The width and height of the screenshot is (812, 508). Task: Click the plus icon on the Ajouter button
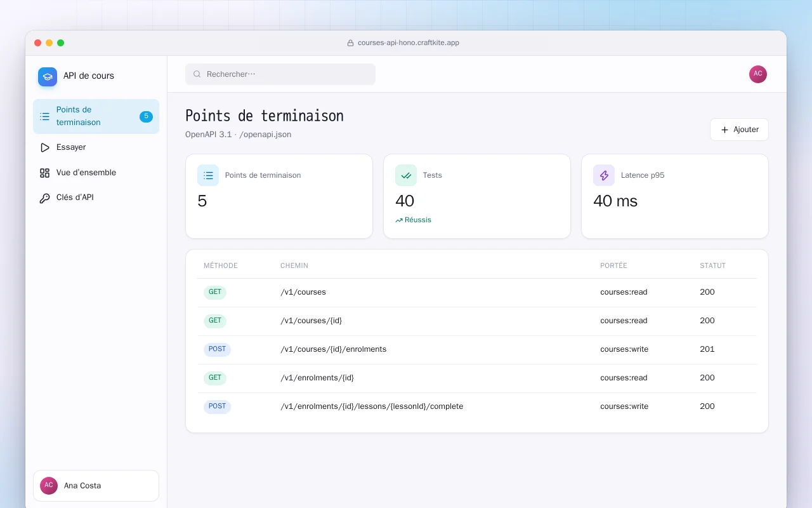pos(724,130)
